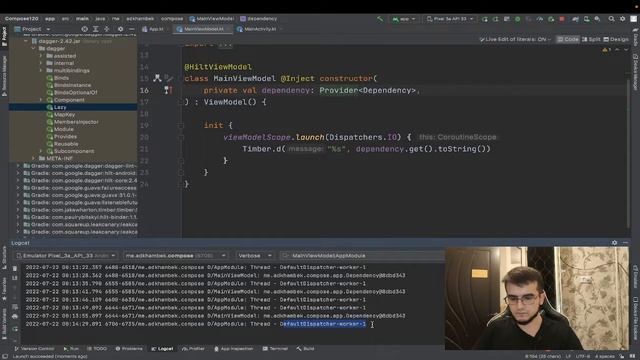Open Project panel options gear

pyautogui.click(x=120, y=29)
